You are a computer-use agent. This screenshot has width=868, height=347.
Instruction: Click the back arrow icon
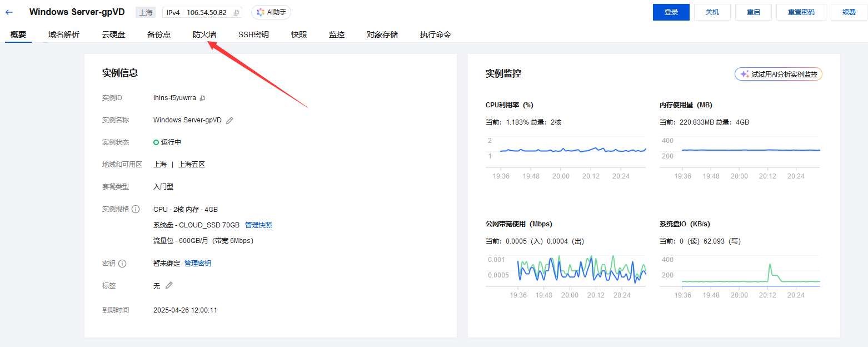pyautogui.click(x=9, y=12)
